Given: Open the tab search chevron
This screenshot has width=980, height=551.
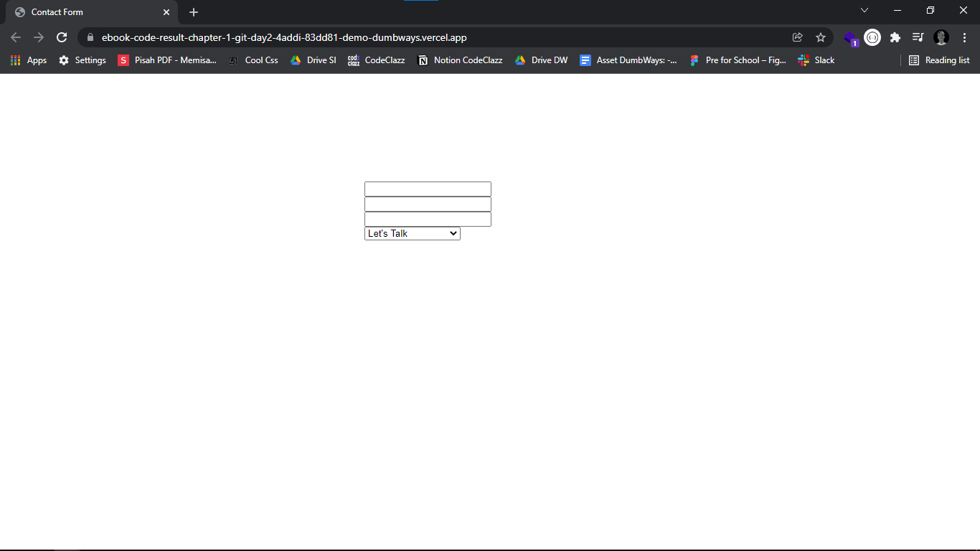Looking at the screenshot, I should coord(864,10).
